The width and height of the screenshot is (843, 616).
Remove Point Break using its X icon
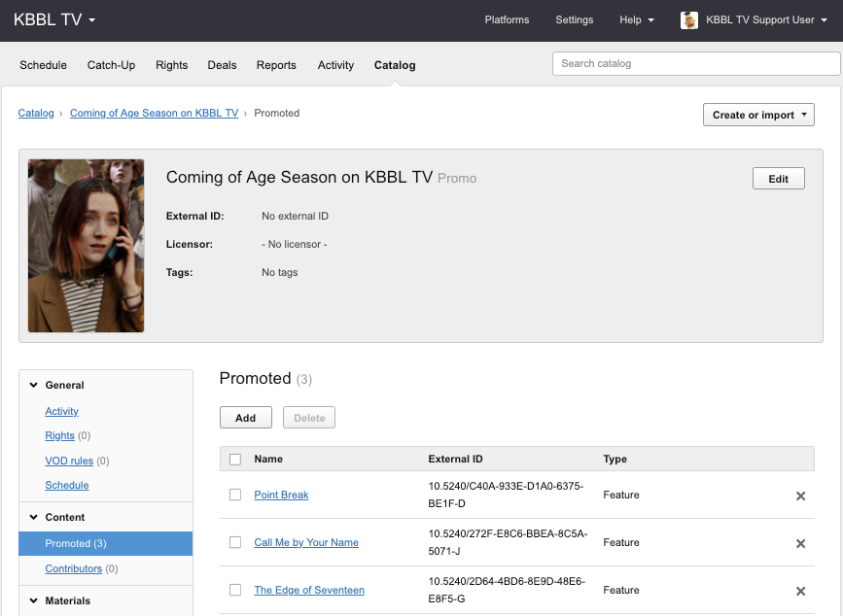[800, 496]
